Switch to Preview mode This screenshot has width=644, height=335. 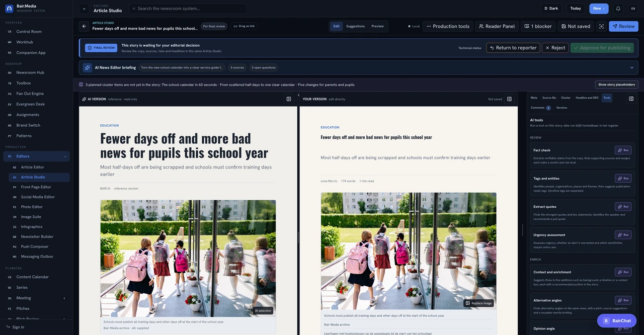point(377,26)
